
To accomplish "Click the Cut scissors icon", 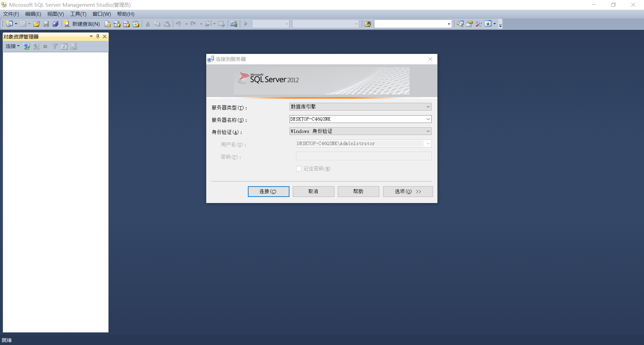I will click(x=148, y=24).
